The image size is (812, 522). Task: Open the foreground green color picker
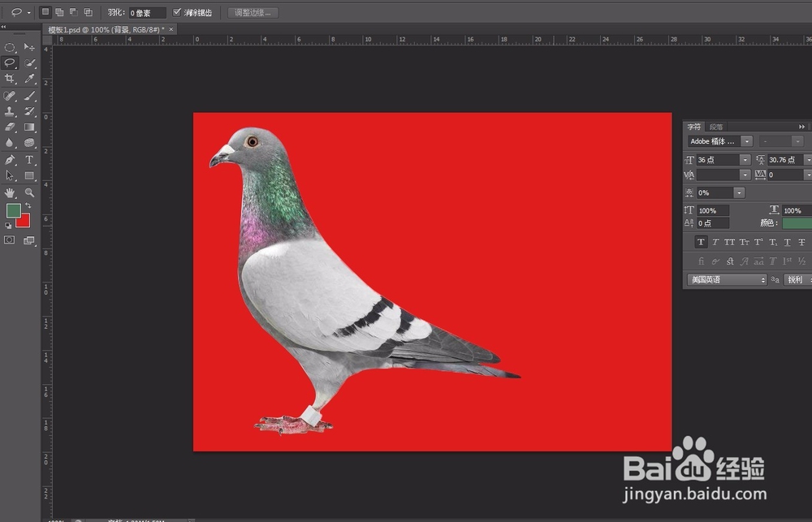point(14,210)
